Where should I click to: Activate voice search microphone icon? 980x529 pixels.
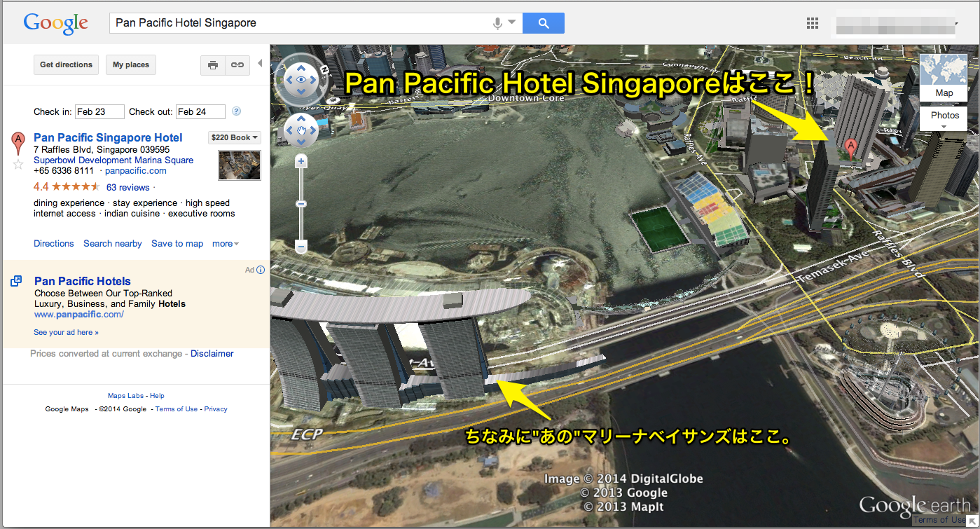pyautogui.click(x=497, y=23)
